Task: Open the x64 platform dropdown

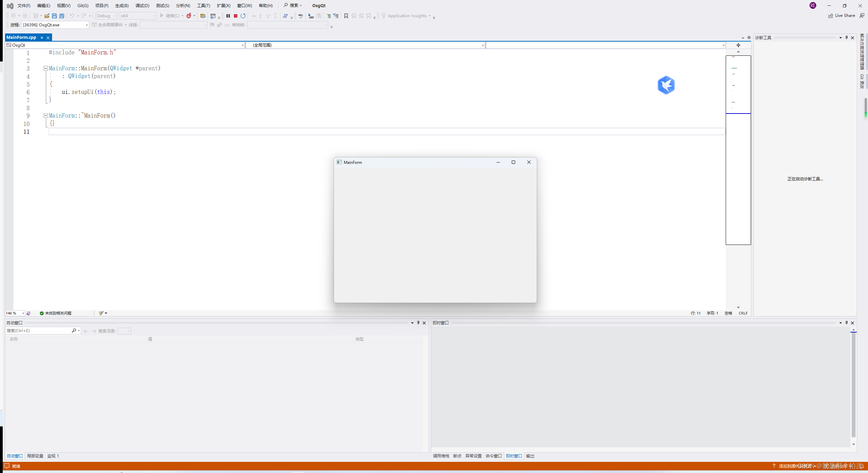Action: 138,16
